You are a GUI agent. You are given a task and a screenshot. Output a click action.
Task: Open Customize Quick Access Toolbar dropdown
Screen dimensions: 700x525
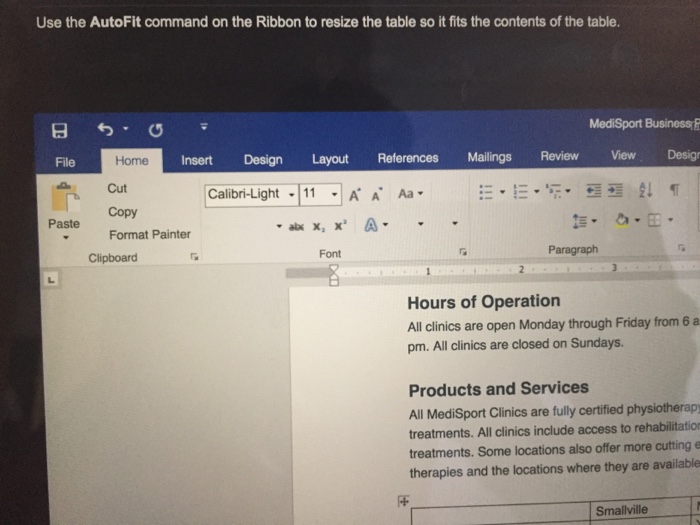pyautogui.click(x=204, y=127)
